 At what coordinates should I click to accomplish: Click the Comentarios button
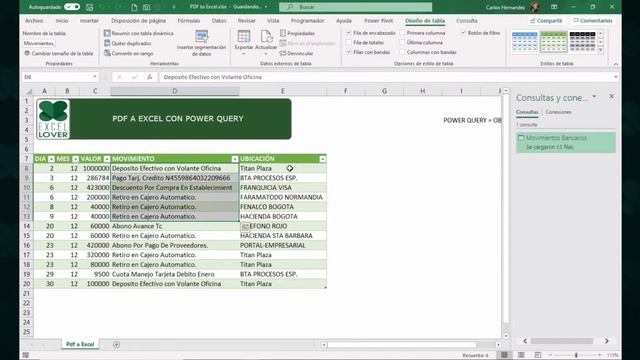point(592,20)
